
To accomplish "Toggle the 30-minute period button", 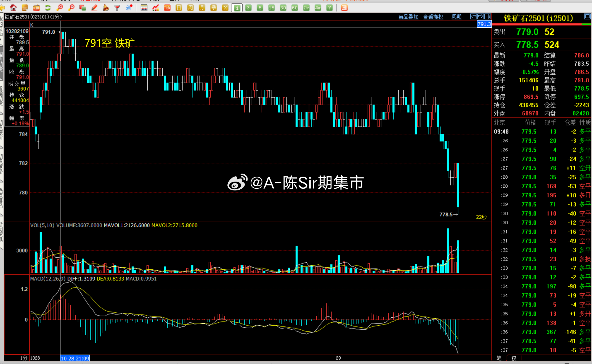I will click(283, 8).
